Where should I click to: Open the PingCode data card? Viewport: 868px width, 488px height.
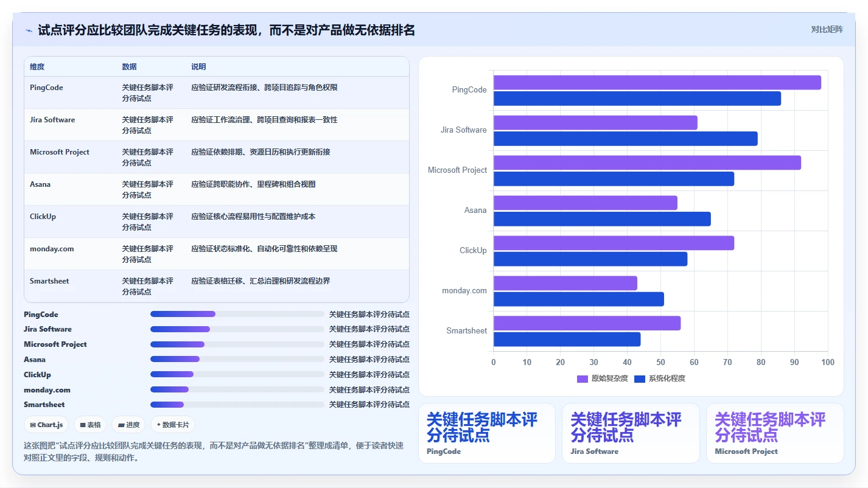pyautogui.click(x=487, y=433)
